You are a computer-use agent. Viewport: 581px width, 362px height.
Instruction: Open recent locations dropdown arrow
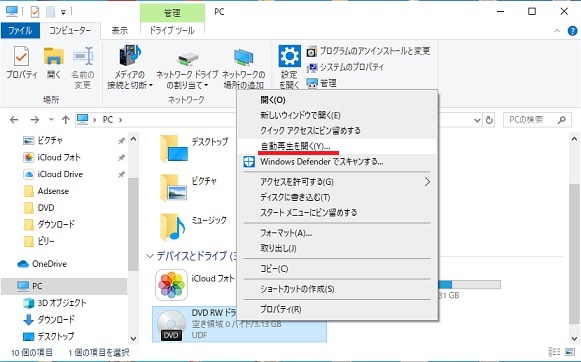[x=51, y=120]
